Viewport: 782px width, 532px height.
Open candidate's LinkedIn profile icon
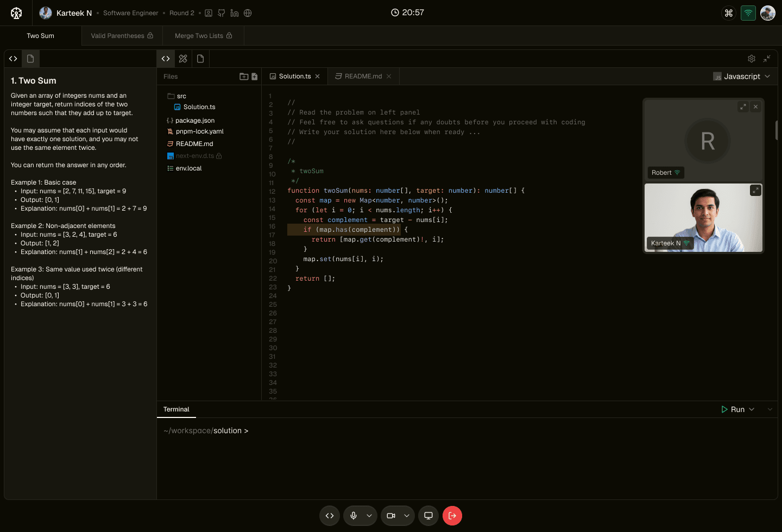[235, 13]
